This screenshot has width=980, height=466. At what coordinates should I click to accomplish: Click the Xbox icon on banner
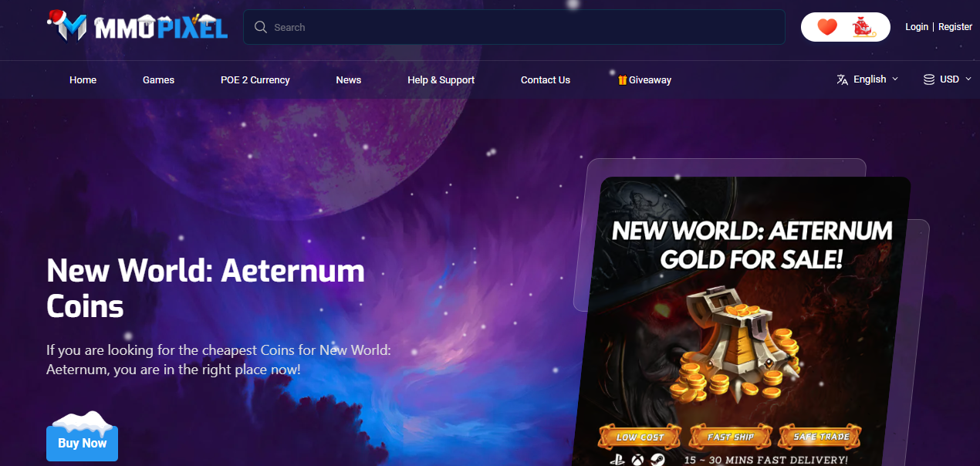[637, 460]
